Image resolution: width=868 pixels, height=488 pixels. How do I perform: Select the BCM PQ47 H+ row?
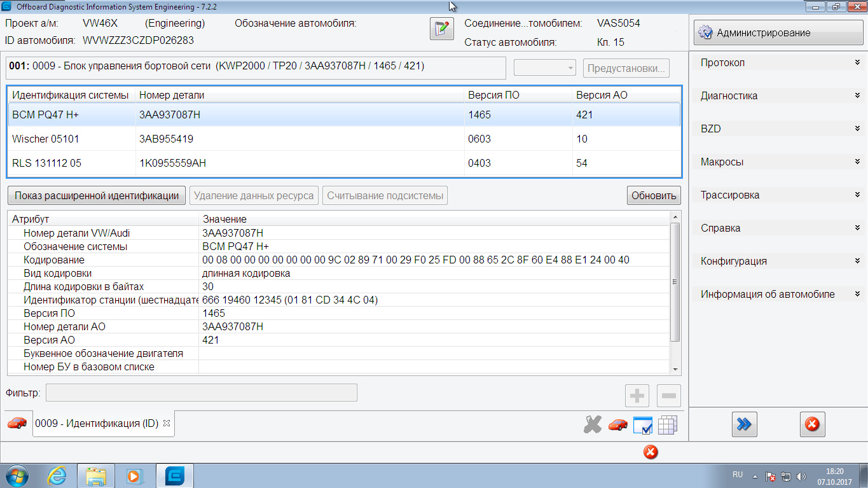tap(344, 115)
